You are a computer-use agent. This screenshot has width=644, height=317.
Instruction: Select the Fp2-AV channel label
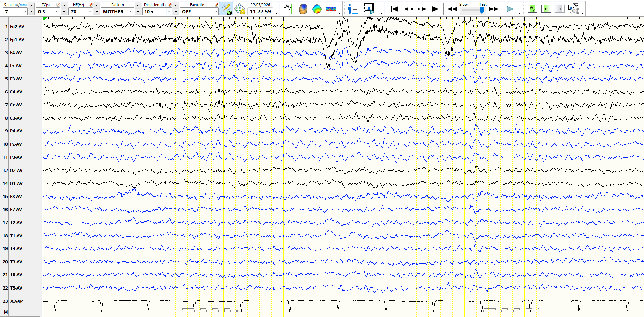pos(17,26)
